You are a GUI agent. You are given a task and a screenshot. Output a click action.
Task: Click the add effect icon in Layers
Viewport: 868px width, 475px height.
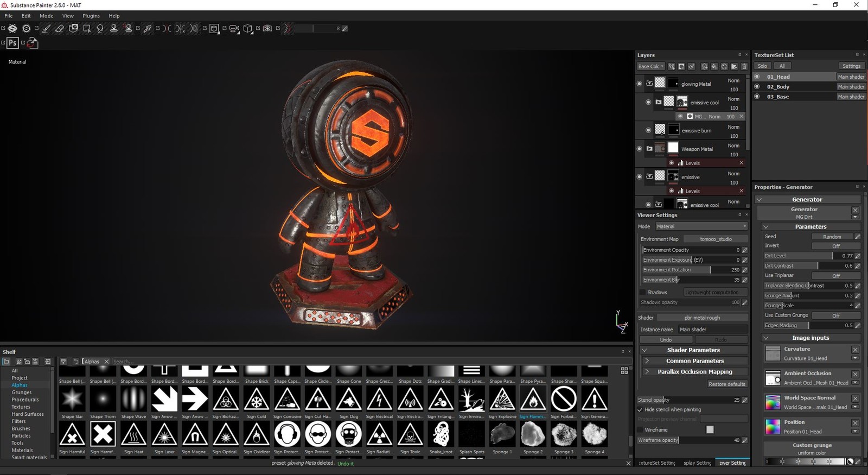(x=671, y=66)
